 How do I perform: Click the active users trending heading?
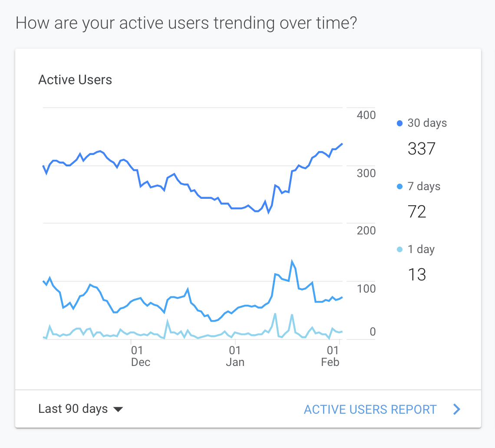pyautogui.click(x=186, y=23)
